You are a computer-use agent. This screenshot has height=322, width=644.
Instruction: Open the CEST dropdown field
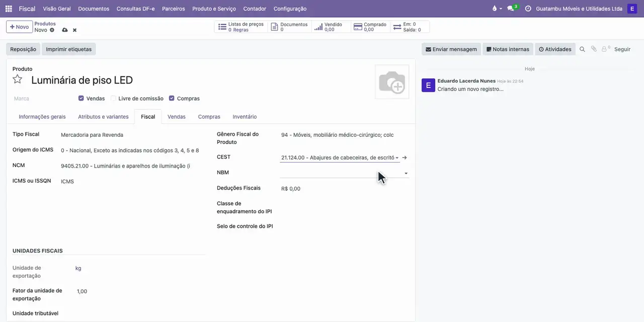point(340,157)
